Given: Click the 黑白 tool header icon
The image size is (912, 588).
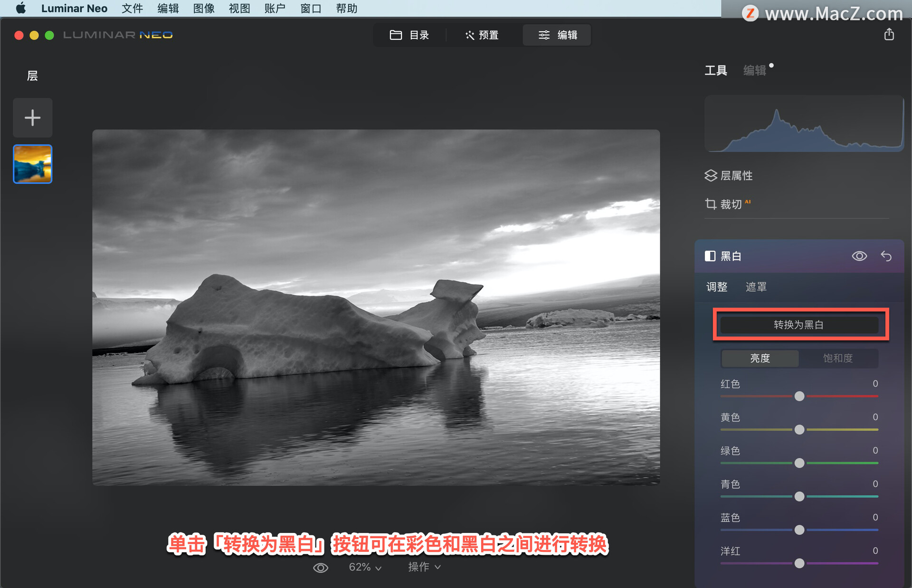Looking at the screenshot, I should pos(710,256).
